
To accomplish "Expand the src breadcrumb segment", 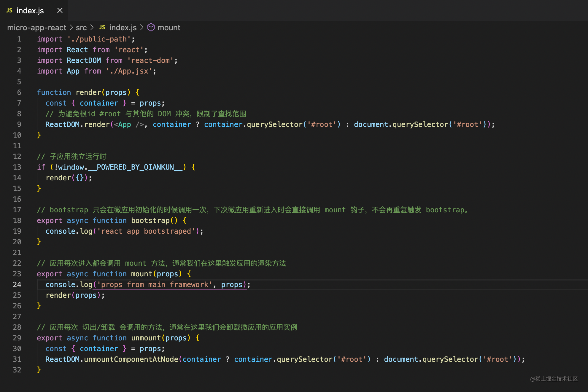I will click(81, 28).
